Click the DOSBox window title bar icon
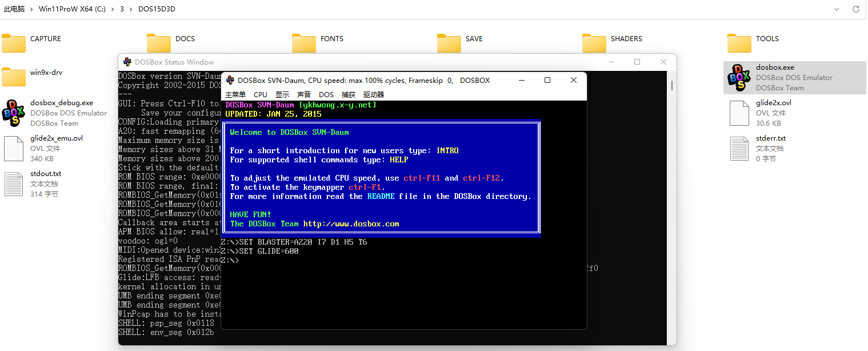 coord(230,81)
